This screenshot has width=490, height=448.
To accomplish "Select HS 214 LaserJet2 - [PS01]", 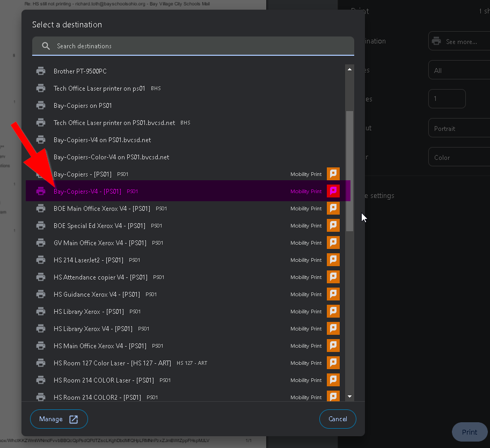I will click(x=188, y=260).
